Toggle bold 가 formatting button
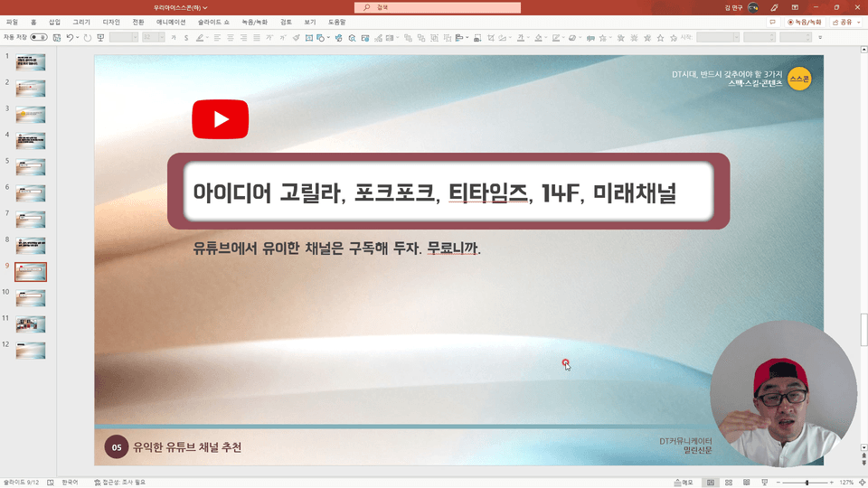This screenshot has width=868, height=488. coord(174,38)
